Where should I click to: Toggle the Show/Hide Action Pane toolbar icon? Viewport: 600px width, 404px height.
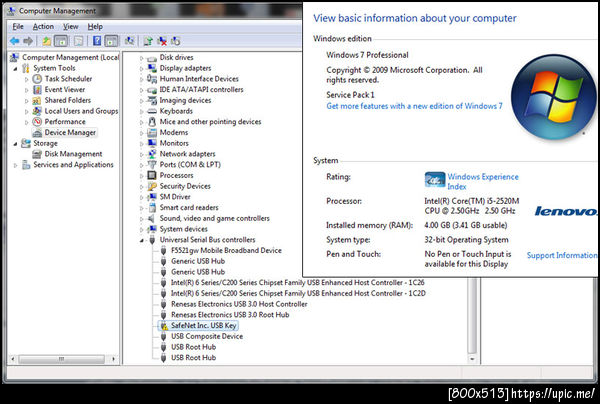click(111, 41)
